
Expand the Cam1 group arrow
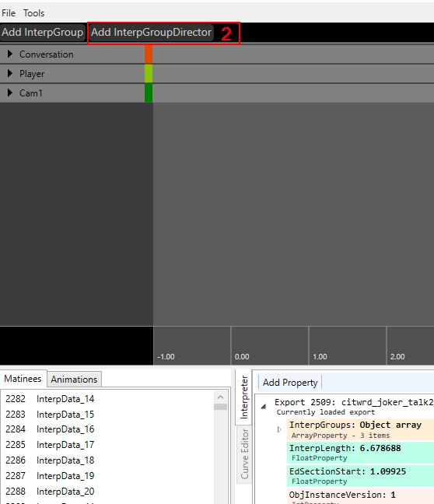coord(9,93)
